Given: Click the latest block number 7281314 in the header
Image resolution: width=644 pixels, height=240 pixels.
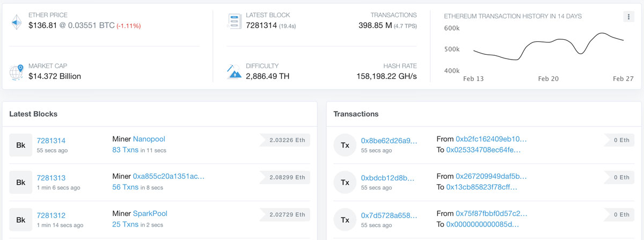Looking at the screenshot, I should point(261,25).
